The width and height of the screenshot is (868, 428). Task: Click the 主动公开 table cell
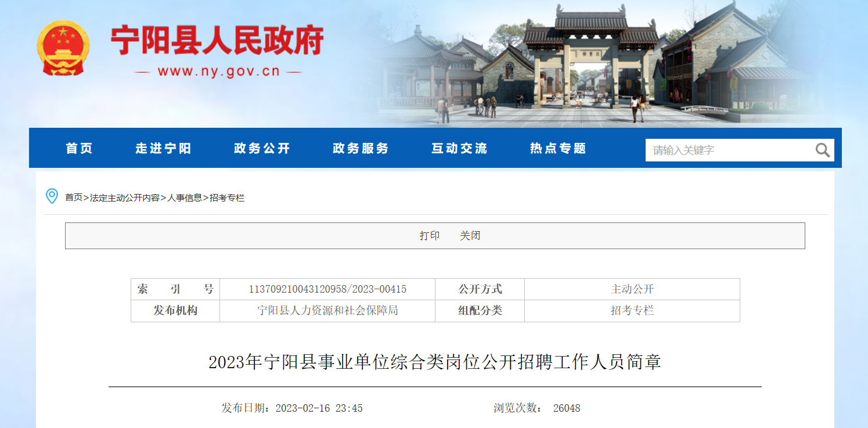[x=632, y=289]
